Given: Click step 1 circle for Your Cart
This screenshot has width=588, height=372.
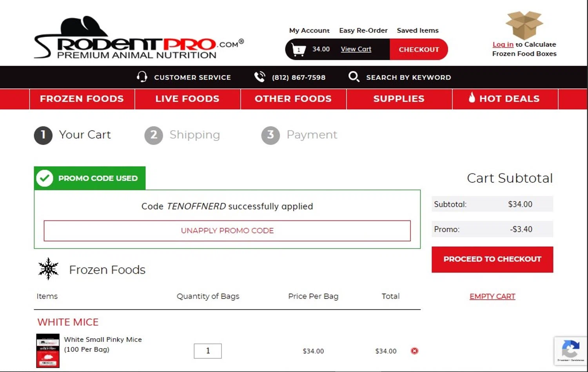Looking at the screenshot, I should (43, 135).
